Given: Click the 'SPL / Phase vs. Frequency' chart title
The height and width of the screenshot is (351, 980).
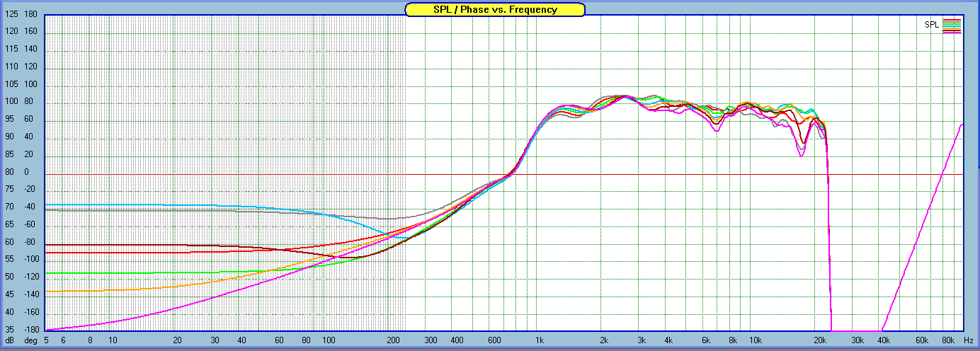Looking at the screenshot, I should click(x=495, y=9).
